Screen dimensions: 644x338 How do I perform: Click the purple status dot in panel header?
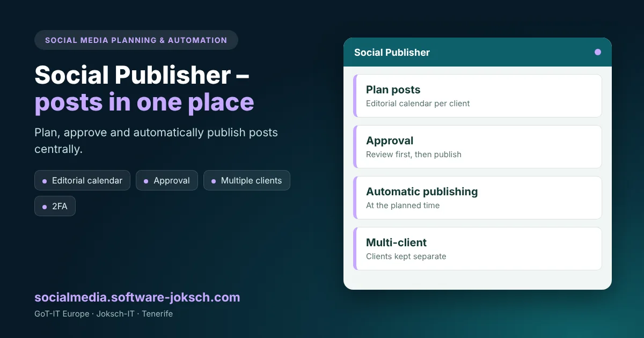(x=598, y=52)
